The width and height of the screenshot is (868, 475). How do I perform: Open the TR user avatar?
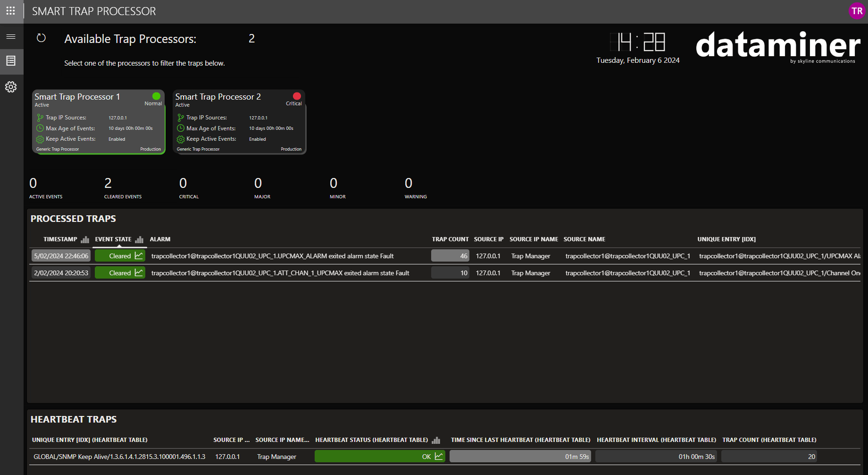coord(857,11)
